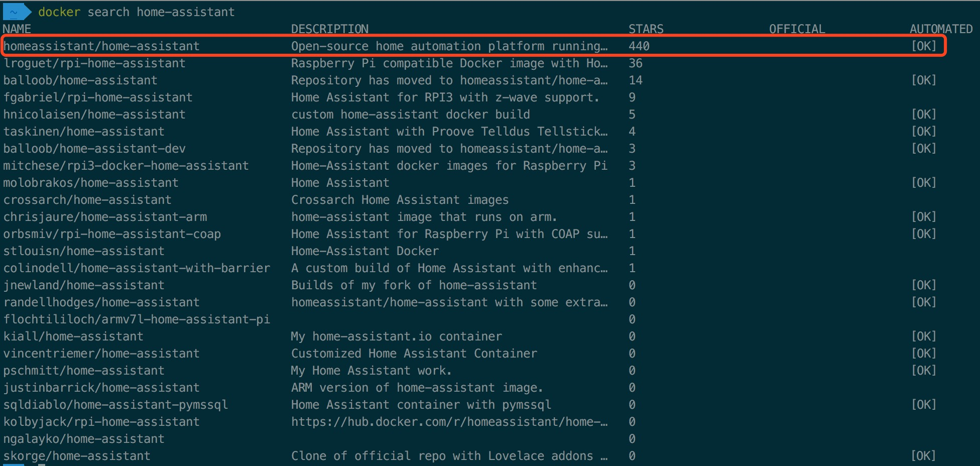Click the DESCRIPTION column header
The image size is (980, 466).
(x=330, y=29)
